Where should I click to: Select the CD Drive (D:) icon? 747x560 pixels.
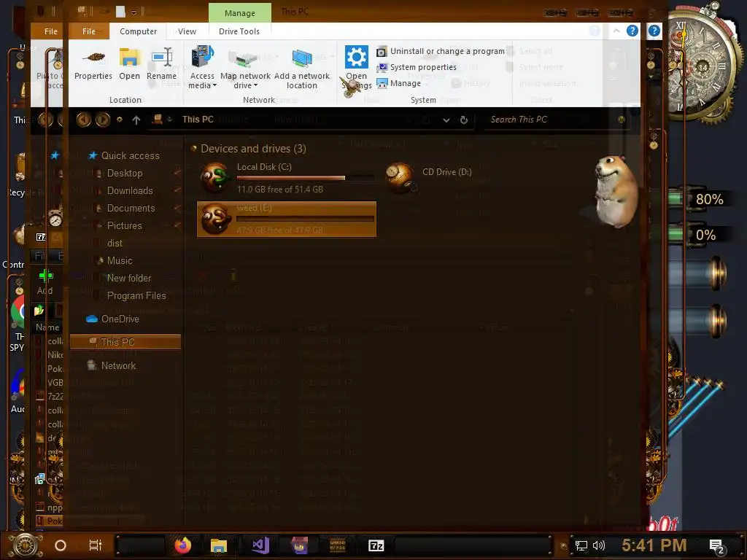coord(400,177)
